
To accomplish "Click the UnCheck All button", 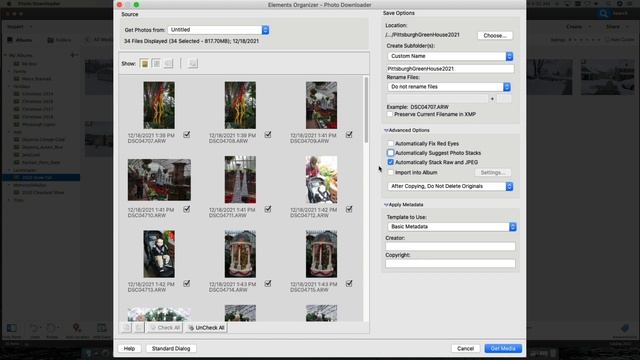I will coord(206,328).
